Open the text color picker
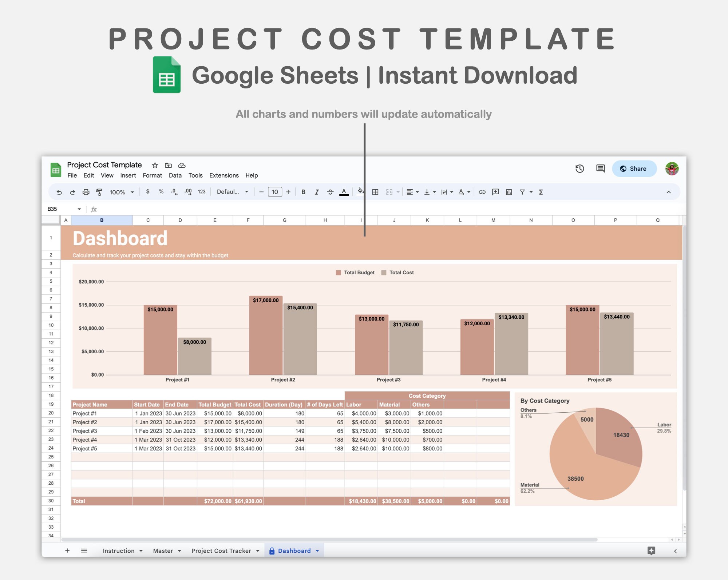 coord(344,192)
